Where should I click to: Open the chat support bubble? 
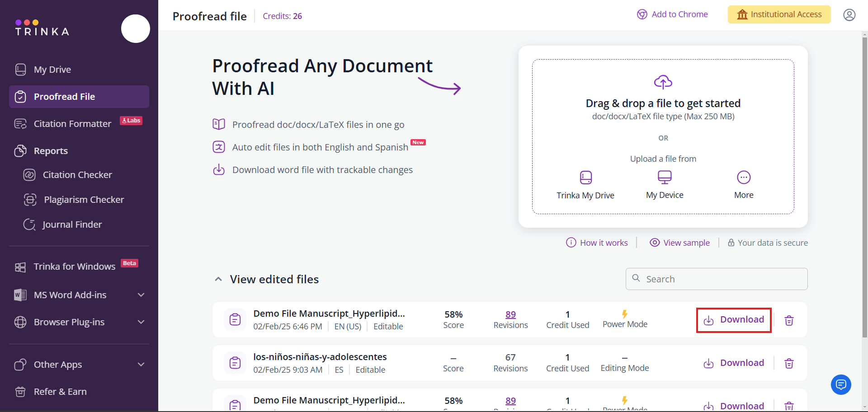(841, 384)
